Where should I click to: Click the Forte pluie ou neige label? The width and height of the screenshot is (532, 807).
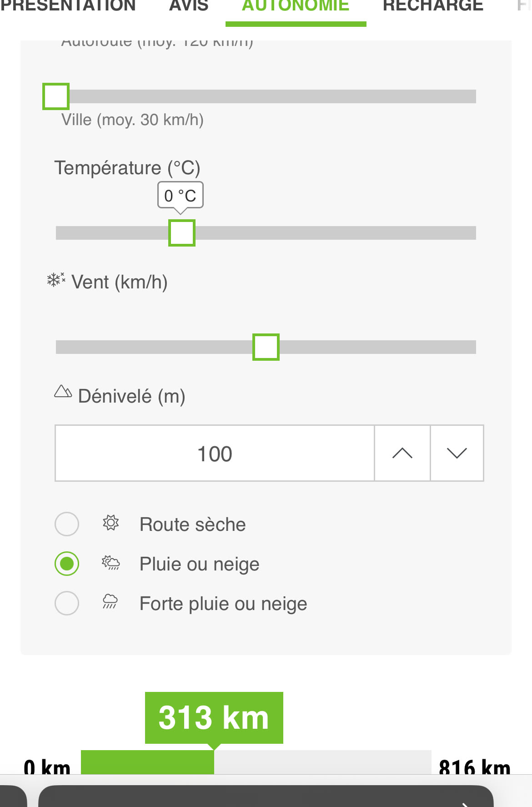pos(223,604)
